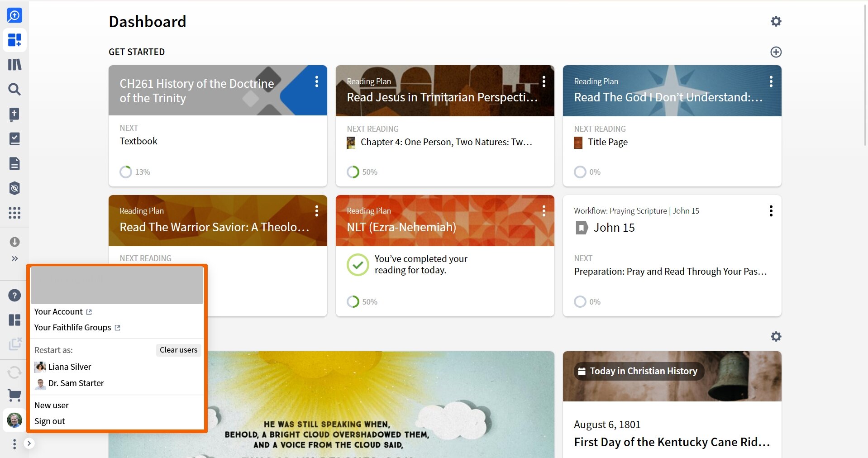868x458 pixels.
Task: Click the Clear users button
Action: point(178,350)
